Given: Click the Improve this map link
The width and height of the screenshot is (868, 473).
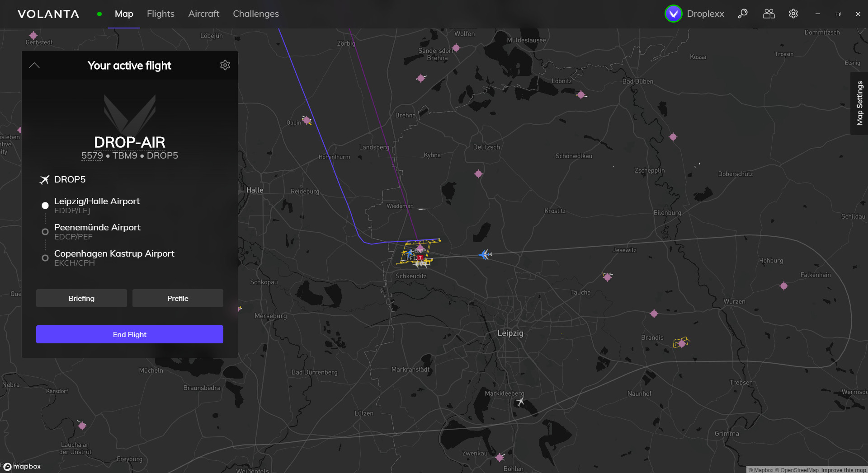Looking at the screenshot, I should pyautogui.click(x=844, y=470).
